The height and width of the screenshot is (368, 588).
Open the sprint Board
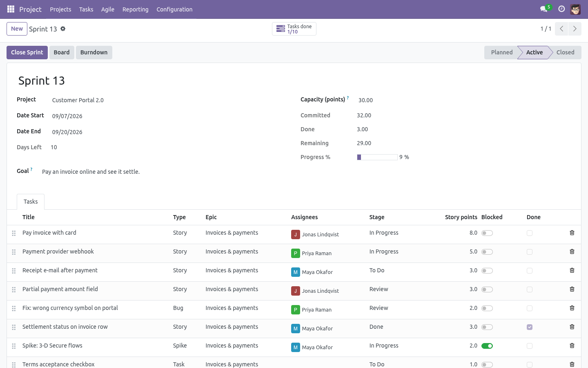click(x=62, y=52)
